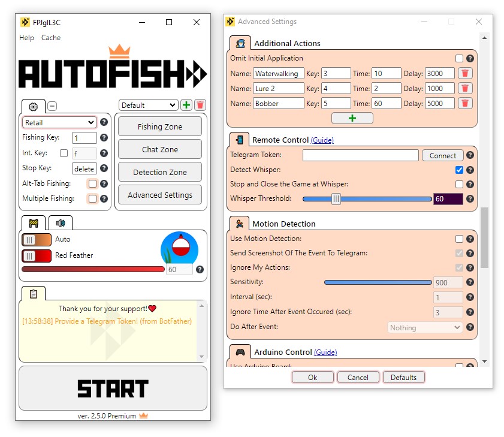The image size is (504, 437).
Task: Add a new additional action row
Action: pyautogui.click(x=352, y=118)
